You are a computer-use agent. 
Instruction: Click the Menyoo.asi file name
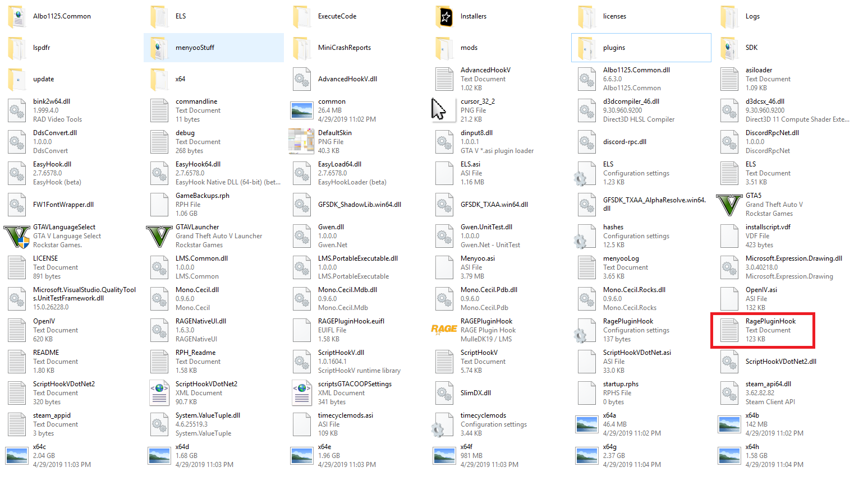(477, 258)
